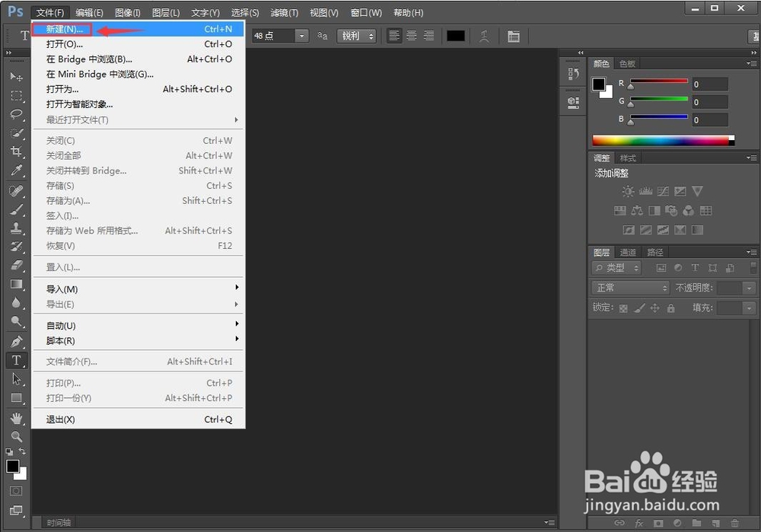
Task: Toggle lock position
Action: coord(654,307)
